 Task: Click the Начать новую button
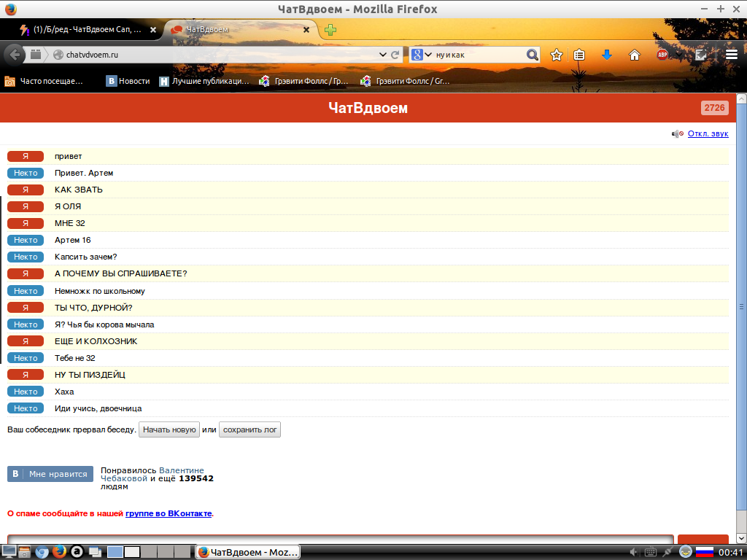pos(169,429)
